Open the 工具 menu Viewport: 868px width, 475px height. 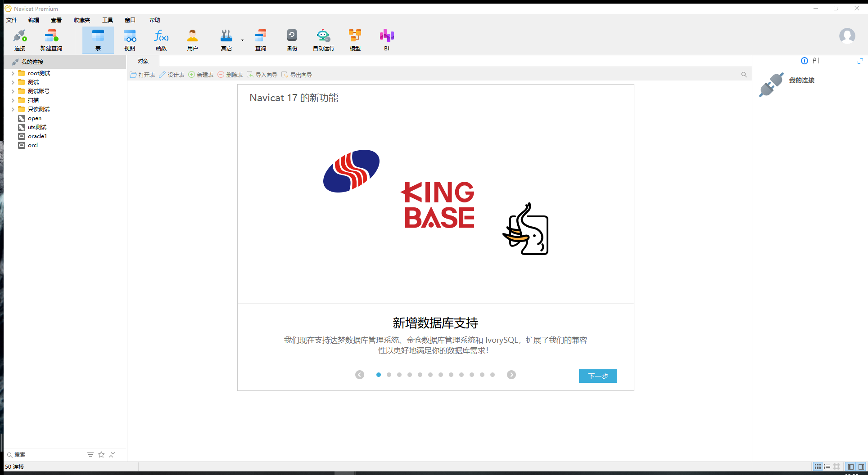[x=108, y=20]
